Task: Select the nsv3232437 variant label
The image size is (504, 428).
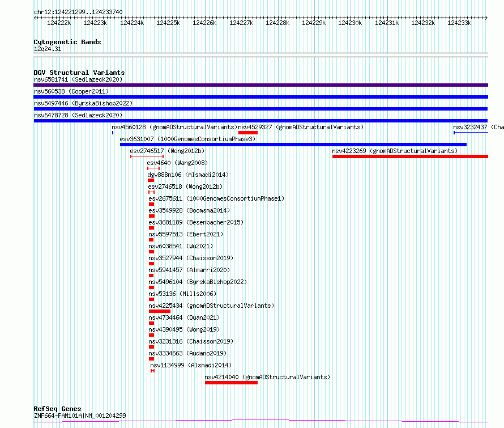Action: pos(479,127)
